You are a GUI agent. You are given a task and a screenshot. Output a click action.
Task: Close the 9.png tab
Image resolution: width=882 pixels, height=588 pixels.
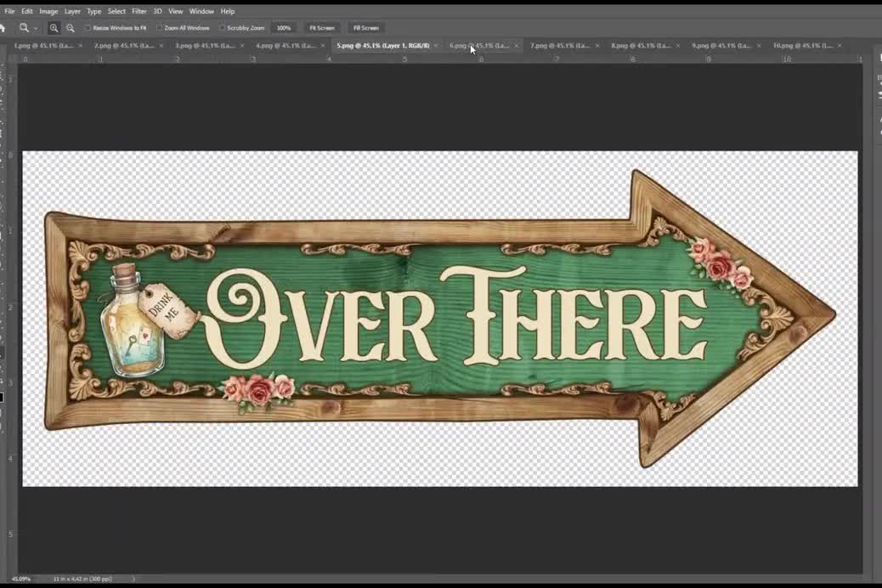click(759, 46)
